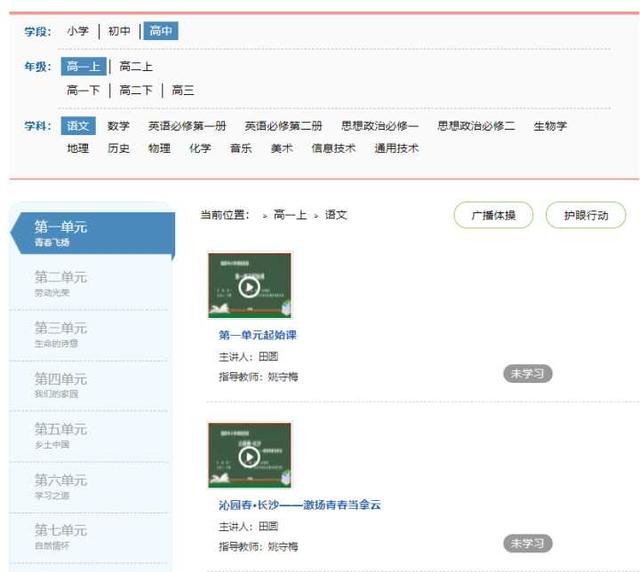Choose the 高二上 grade option
The image size is (640, 572).
(x=136, y=67)
